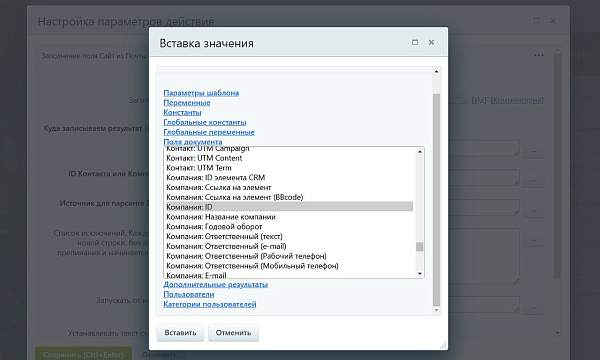Click the list box scroll-up arrow
Viewport: 600px width, 360px height.
pos(420,152)
